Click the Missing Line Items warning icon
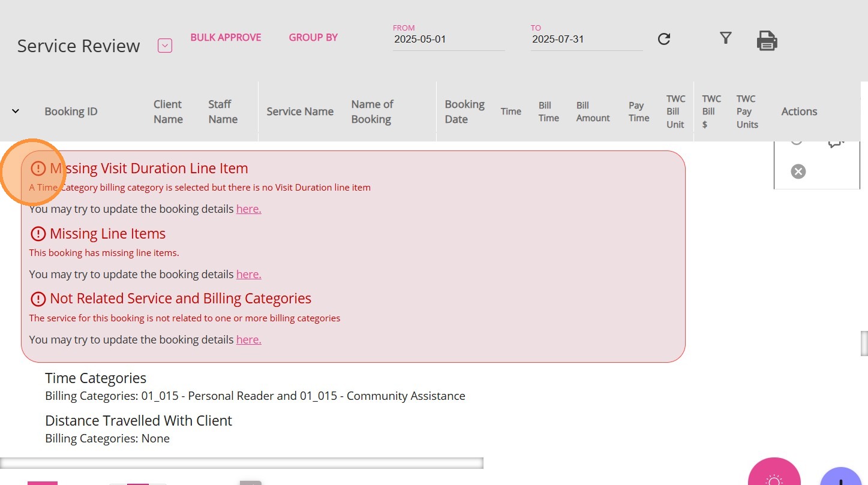Viewport: 868px width, 485px height. [x=38, y=234]
